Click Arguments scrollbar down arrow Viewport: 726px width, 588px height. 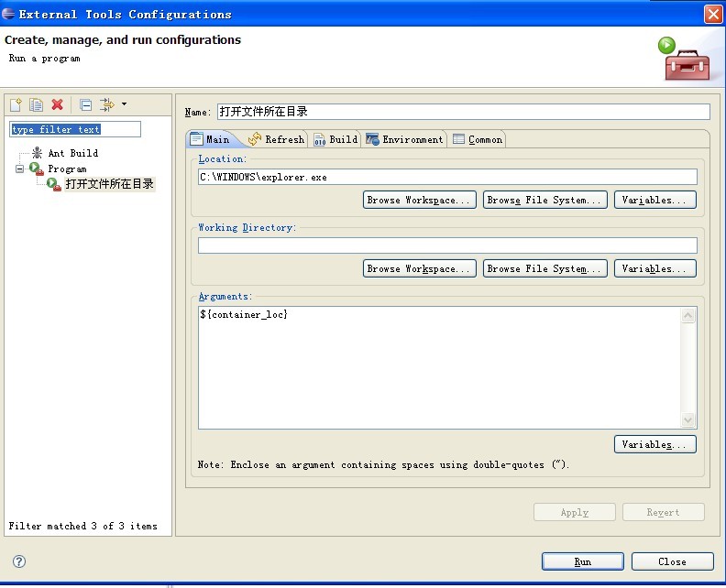pyautogui.click(x=688, y=419)
